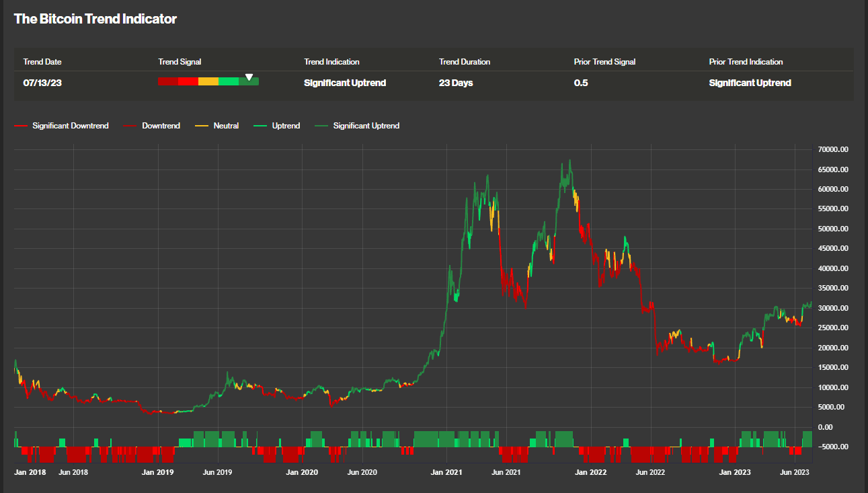This screenshot has height=493, width=868.
Task: Click the Trend Signal header label
Action: (x=180, y=62)
